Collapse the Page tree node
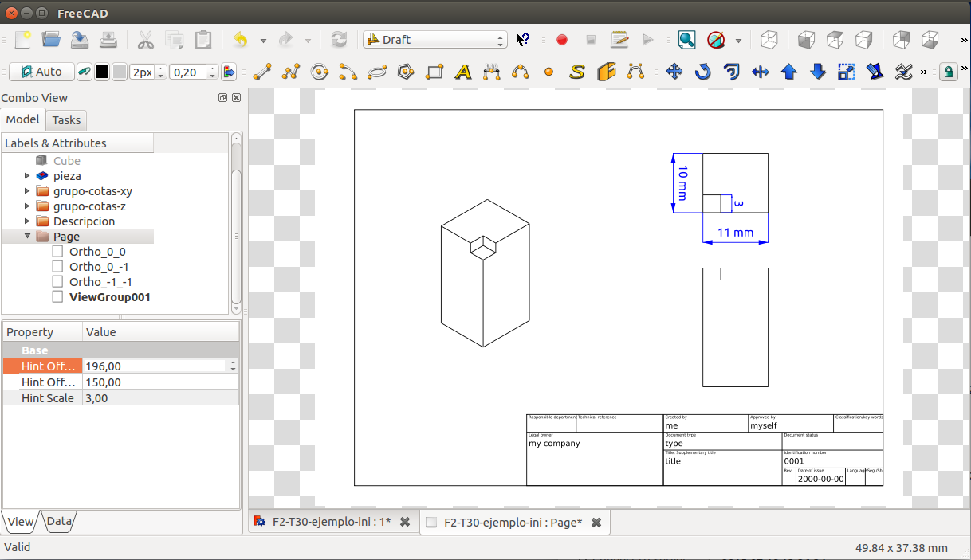The height and width of the screenshot is (560, 971). tap(27, 237)
